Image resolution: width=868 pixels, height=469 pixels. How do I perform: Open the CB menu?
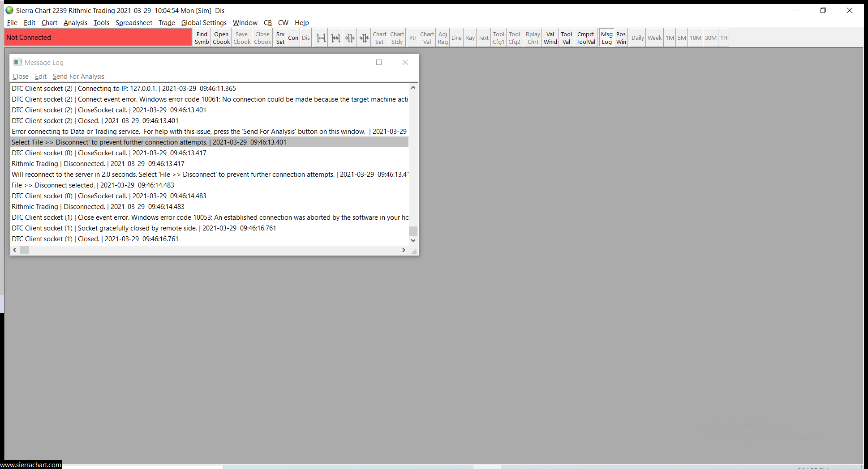click(268, 23)
